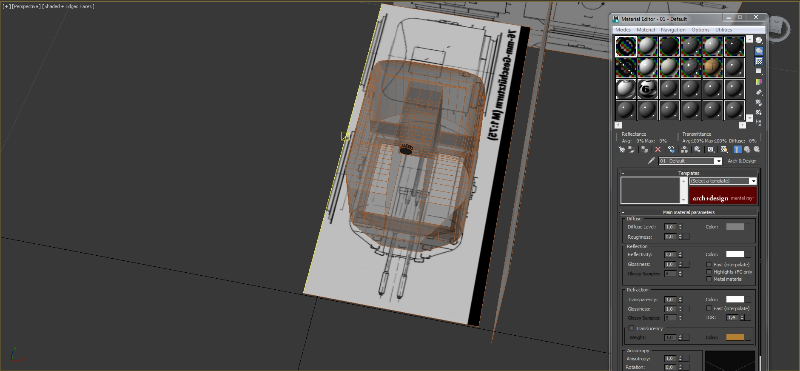
Task: Toggle Show Shaded Material in Viewport icon
Action: click(724, 150)
